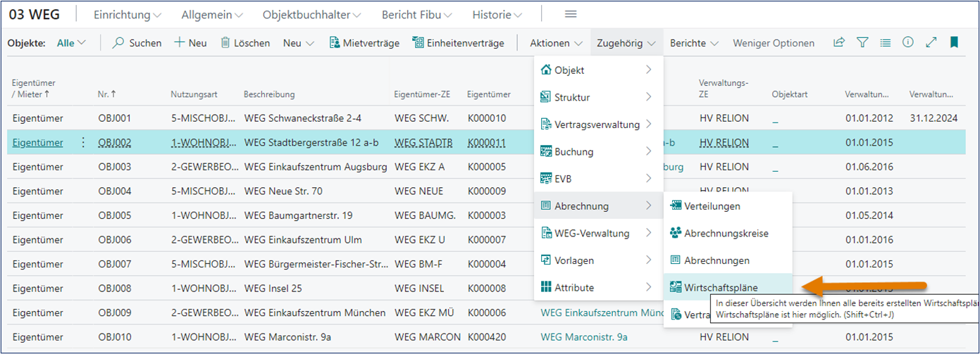Select Attribute in the Zugehörig menu
The image size is (980, 354).
598,287
